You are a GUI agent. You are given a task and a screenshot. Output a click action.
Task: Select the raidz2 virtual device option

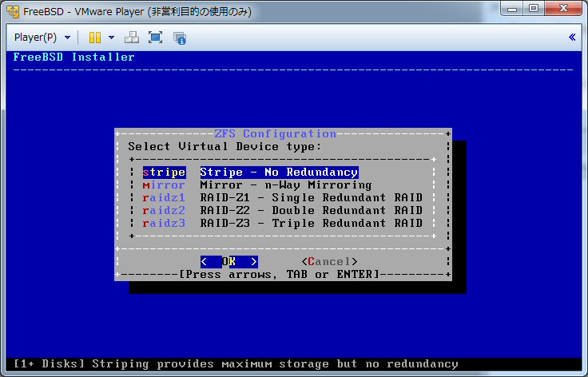164,210
